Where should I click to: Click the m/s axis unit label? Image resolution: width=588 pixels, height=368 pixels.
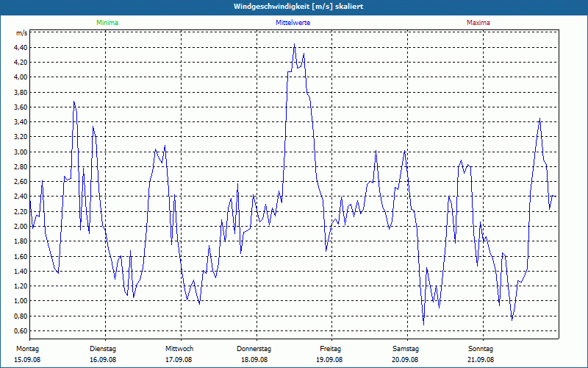tap(21, 33)
